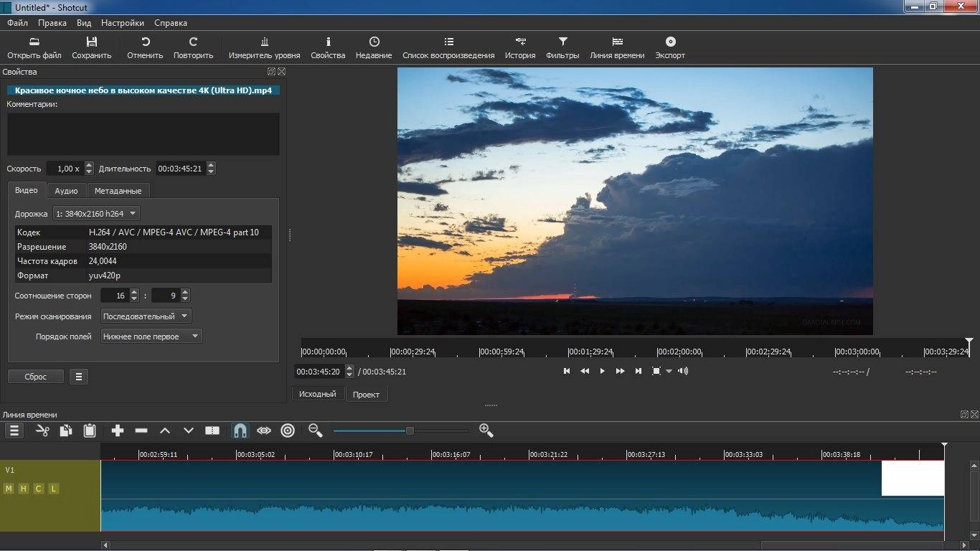980x551 pixels.
Task: Open properties menu button beside Сброс
Action: click(79, 377)
